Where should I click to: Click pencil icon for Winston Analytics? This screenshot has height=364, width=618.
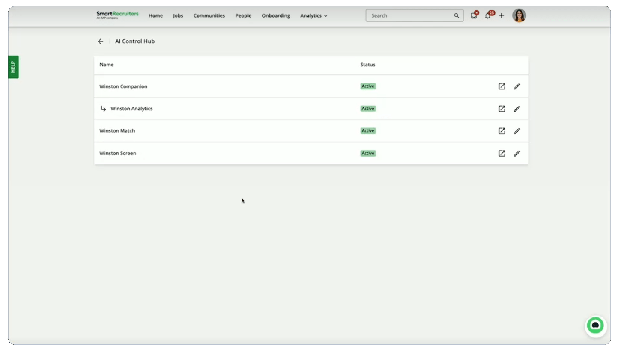[x=517, y=109]
